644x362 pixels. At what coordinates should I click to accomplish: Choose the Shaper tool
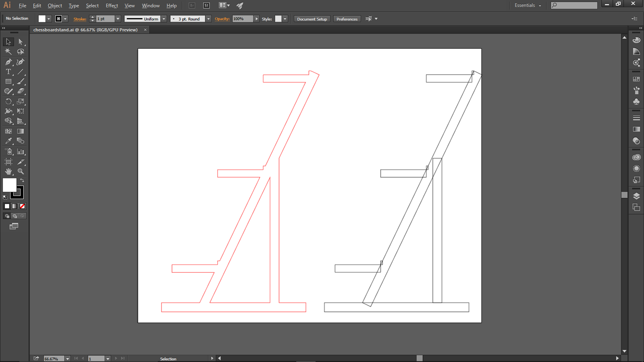point(8,91)
